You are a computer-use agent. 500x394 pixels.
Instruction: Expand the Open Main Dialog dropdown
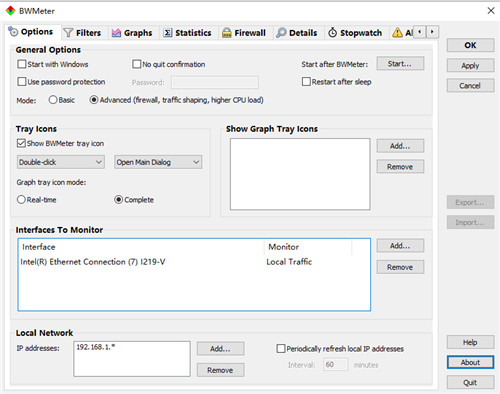(x=158, y=162)
